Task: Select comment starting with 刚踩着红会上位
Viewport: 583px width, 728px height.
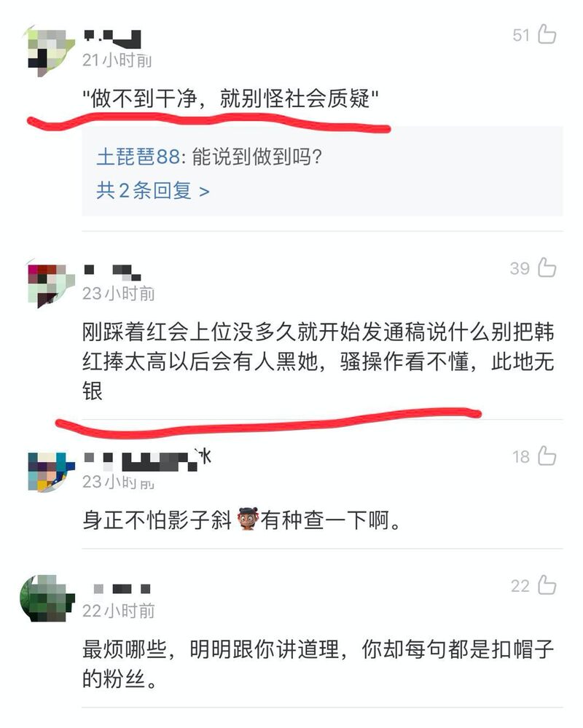Action: 318,361
